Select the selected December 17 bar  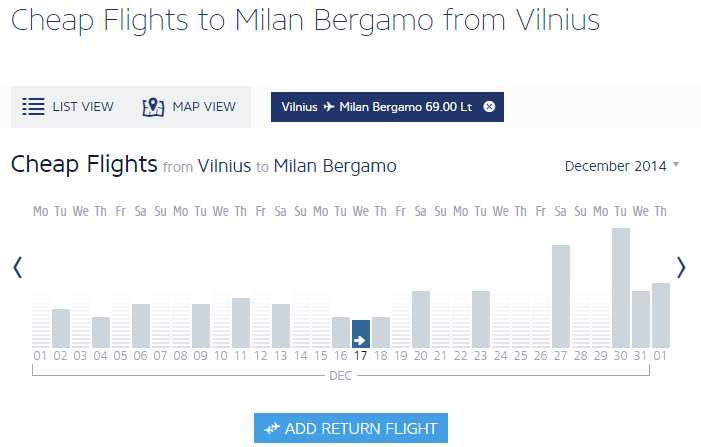[360, 333]
